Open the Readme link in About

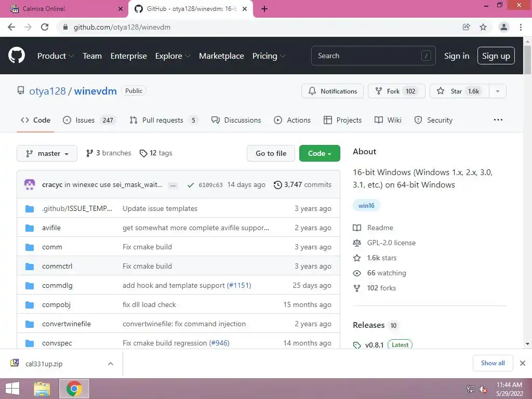[373, 228]
